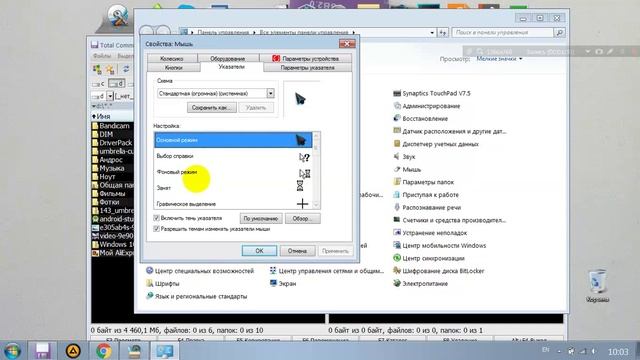Open the Параметры устройства tab
Screen dimensions: 640x360
(306, 58)
